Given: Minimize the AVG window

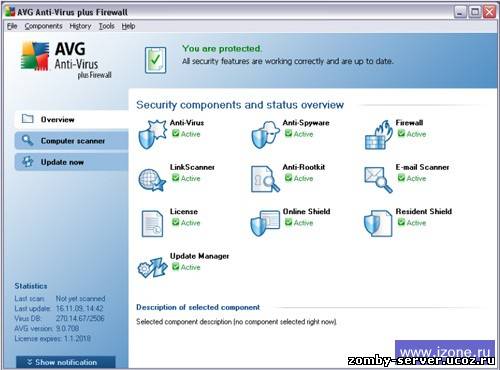Looking at the screenshot, I should [x=460, y=12].
